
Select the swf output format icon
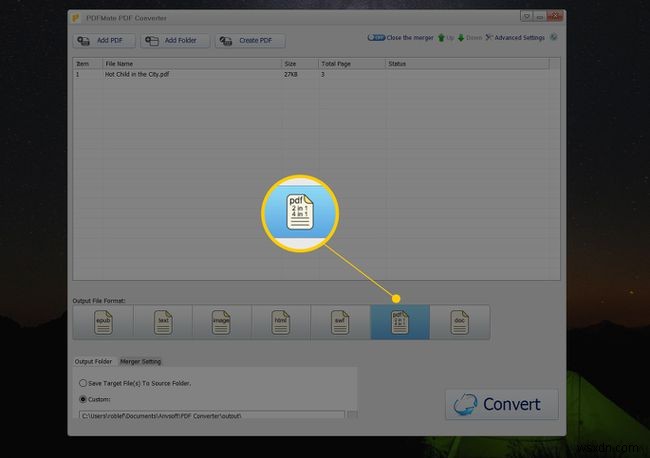(340, 322)
